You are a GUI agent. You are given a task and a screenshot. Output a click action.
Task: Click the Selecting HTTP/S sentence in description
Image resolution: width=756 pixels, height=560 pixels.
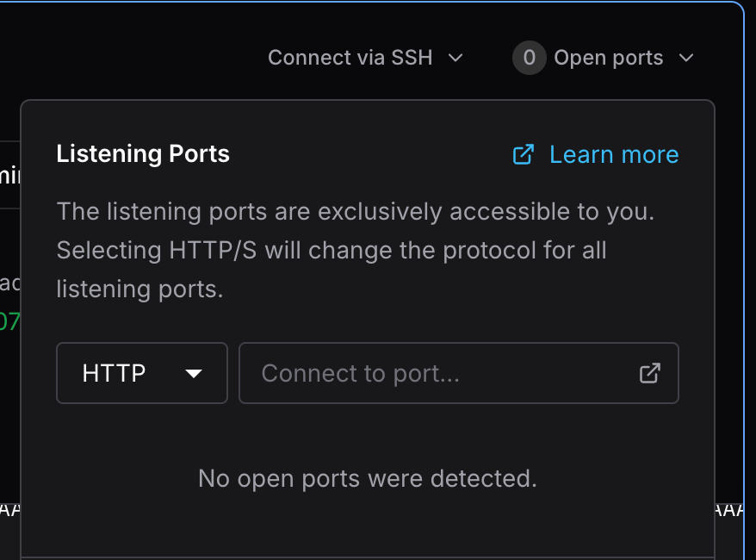(x=332, y=251)
